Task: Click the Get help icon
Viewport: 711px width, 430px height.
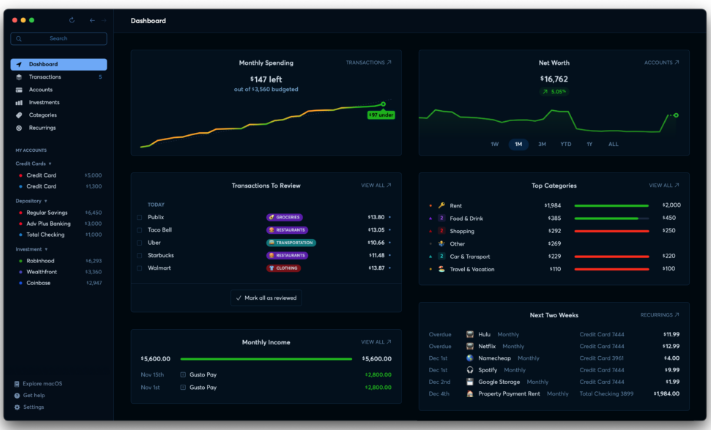Action: [x=17, y=395]
